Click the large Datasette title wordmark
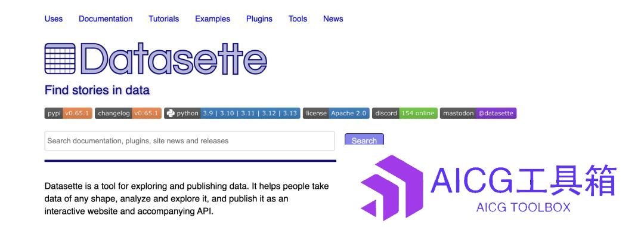The image size is (644, 227). pyautogui.click(x=174, y=59)
